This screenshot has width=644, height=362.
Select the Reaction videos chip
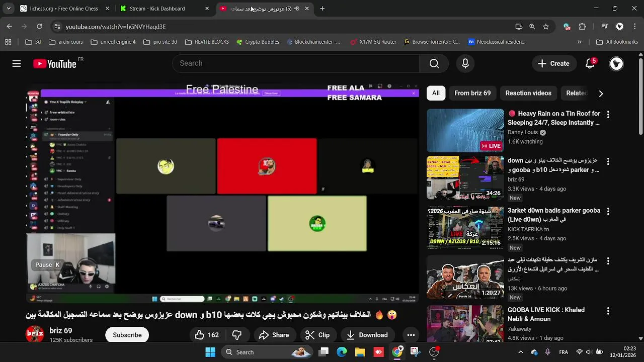pos(528,93)
